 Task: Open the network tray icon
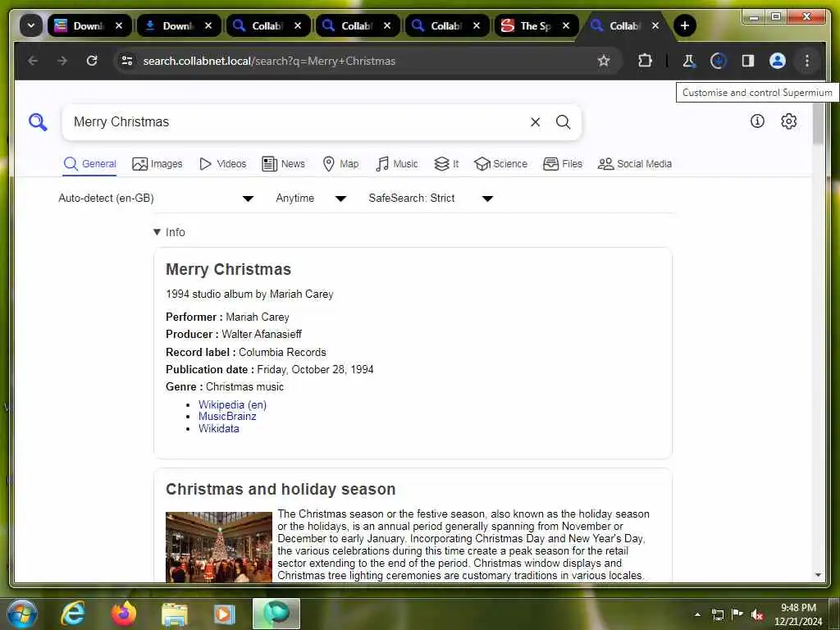[718, 615]
